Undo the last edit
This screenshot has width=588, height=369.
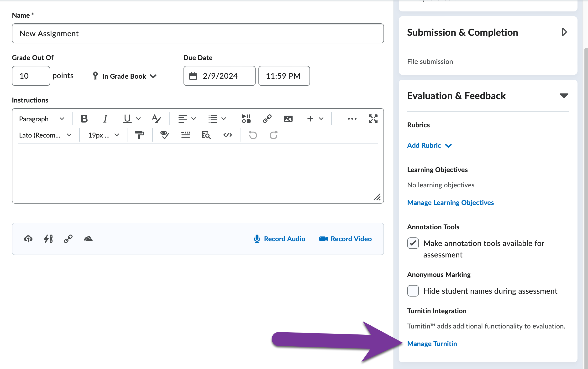click(253, 135)
